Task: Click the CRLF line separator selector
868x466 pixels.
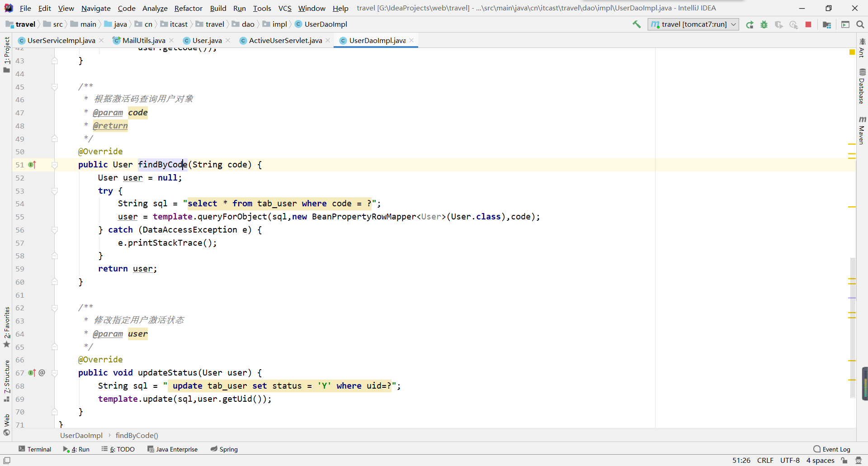Action: 765,460
